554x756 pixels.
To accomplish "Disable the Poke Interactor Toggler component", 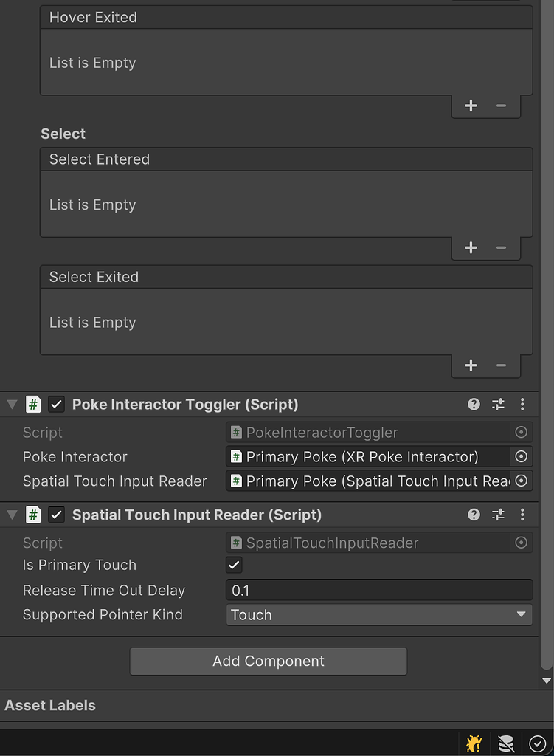I will coord(56,405).
